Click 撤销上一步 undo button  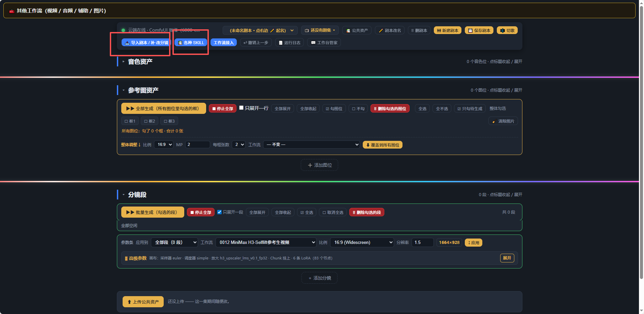(256, 43)
